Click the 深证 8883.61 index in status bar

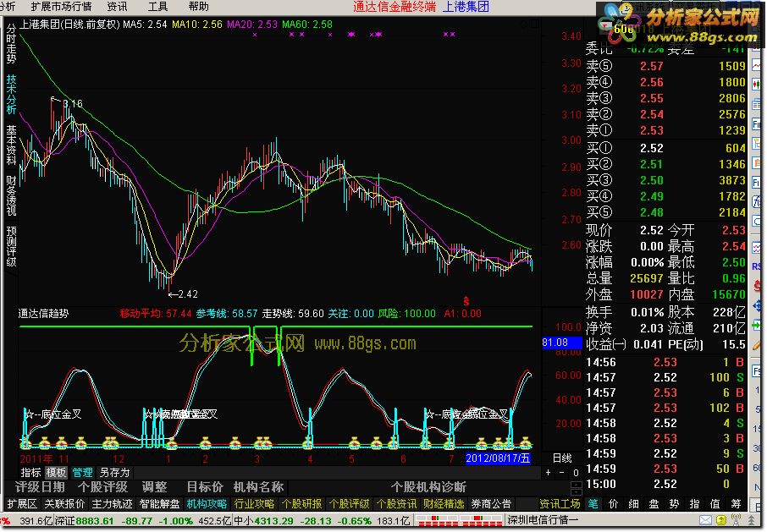83,521
